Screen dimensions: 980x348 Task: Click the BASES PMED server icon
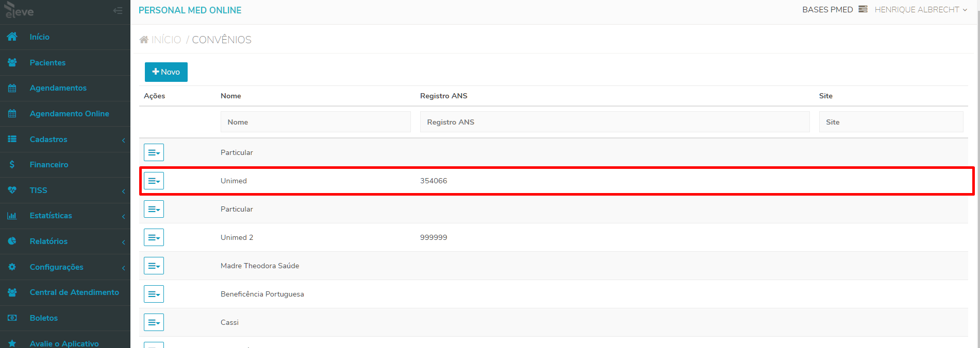tap(863, 9)
